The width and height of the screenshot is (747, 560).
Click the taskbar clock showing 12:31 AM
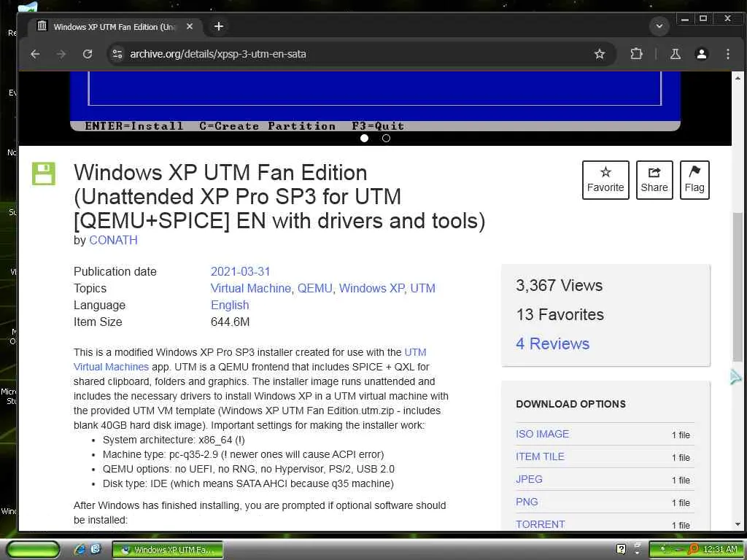click(x=720, y=550)
